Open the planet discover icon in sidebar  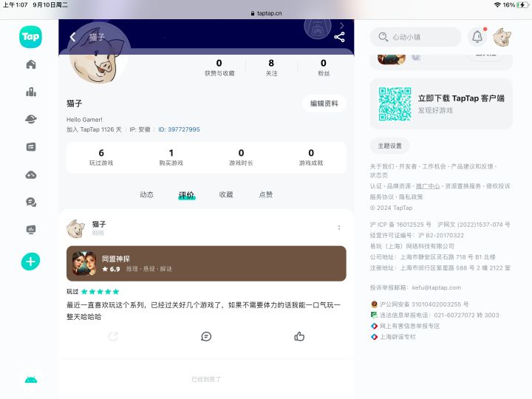[31, 119]
